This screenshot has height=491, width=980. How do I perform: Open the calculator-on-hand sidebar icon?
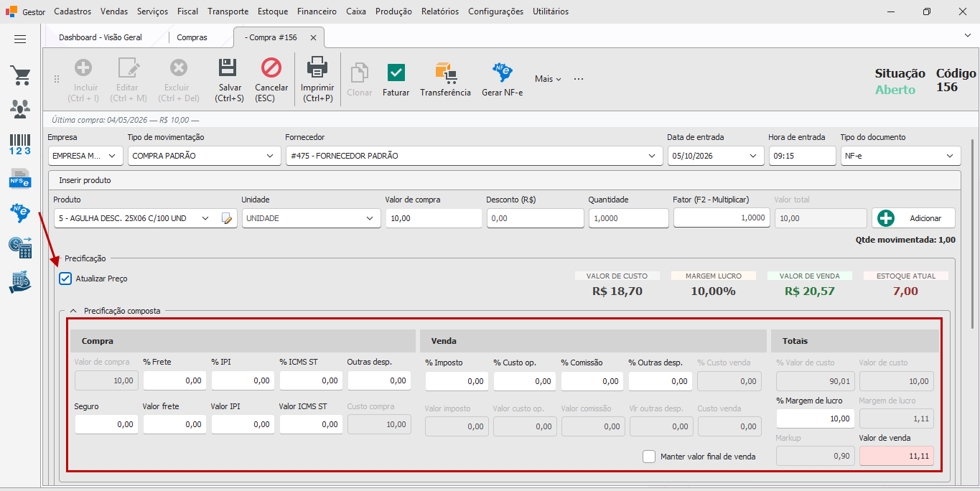click(x=20, y=281)
